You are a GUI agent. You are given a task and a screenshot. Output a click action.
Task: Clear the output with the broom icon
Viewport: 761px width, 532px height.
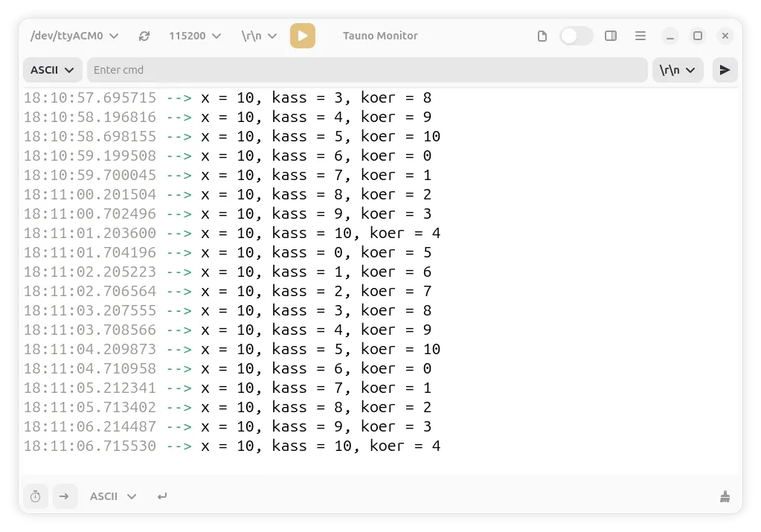pyautogui.click(x=725, y=496)
